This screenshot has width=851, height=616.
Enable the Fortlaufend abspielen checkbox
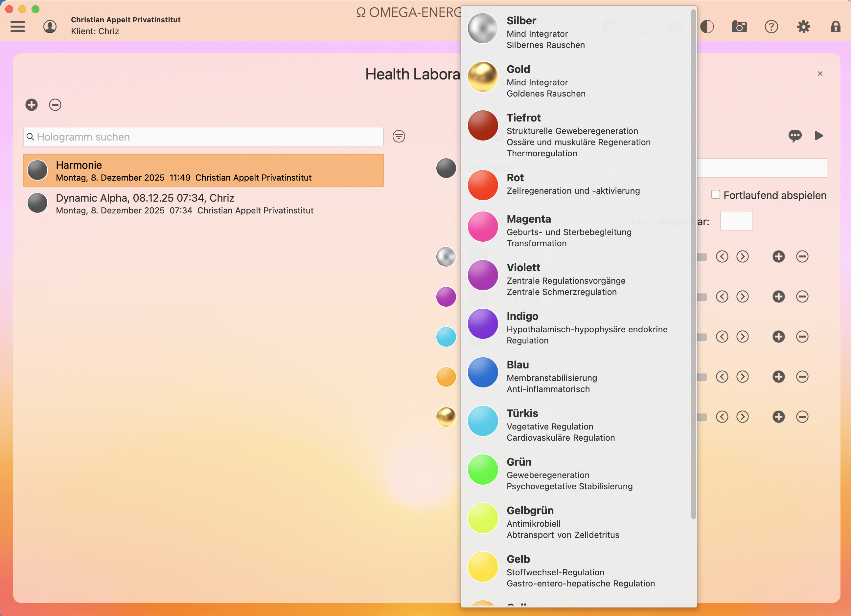pyautogui.click(x=716, y=195)
